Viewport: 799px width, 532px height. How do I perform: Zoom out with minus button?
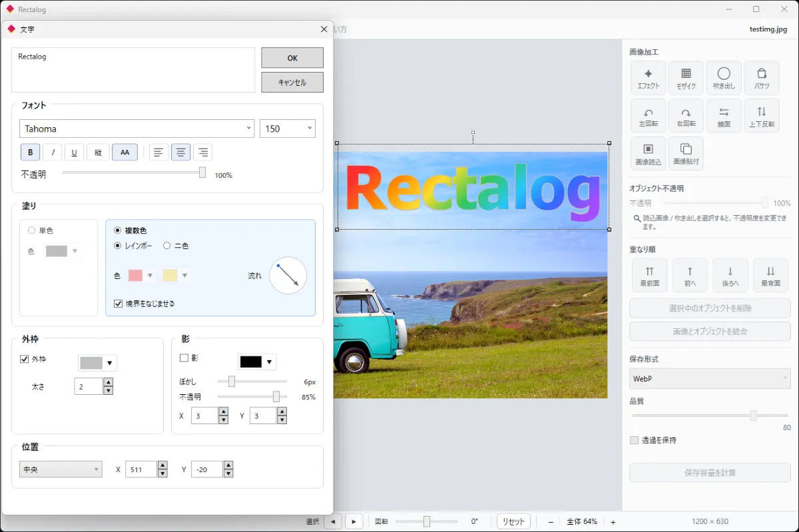click(551, 522)
